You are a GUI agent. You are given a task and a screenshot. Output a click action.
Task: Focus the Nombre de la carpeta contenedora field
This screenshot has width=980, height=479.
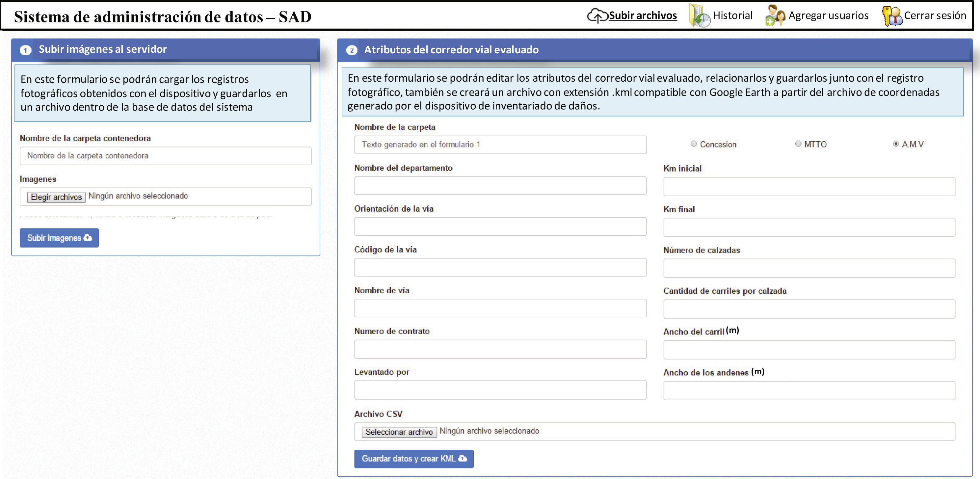click(x=166, y=156)
